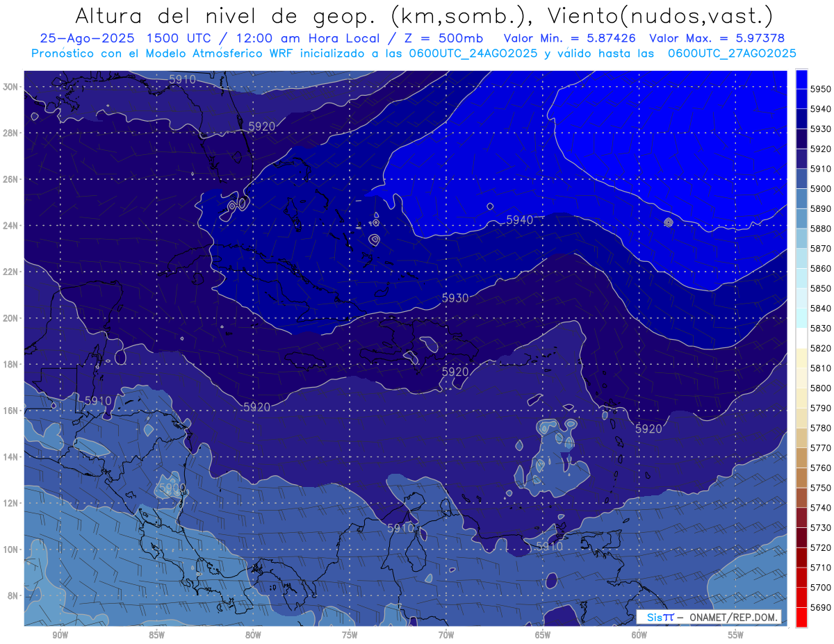This screenshot has width=834, height=644.
Task: Click the '5930' contour label on the map
Action: (455, 298)
